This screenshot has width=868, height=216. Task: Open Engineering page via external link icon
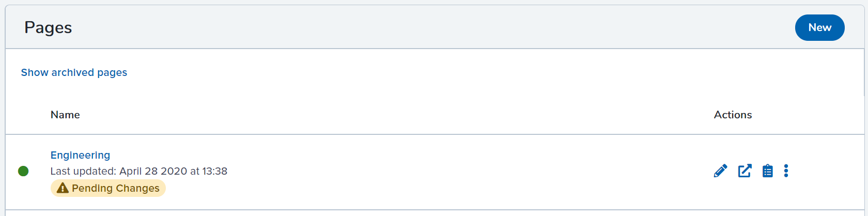pos(745,171)
